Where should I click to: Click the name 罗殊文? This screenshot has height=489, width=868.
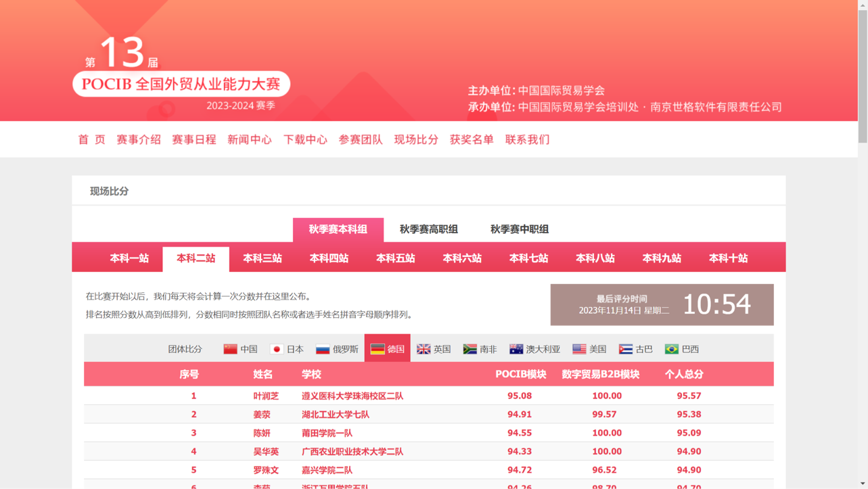click(266, 470)
